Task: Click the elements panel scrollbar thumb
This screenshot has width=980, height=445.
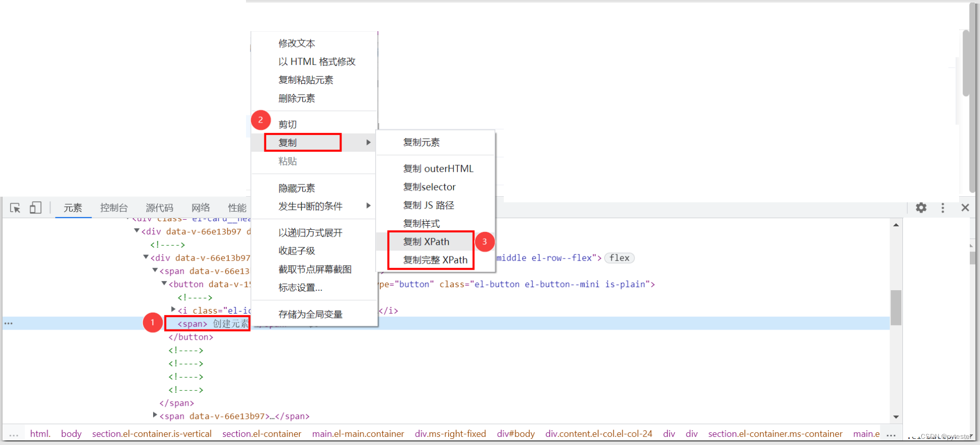Action: (896, 308)
